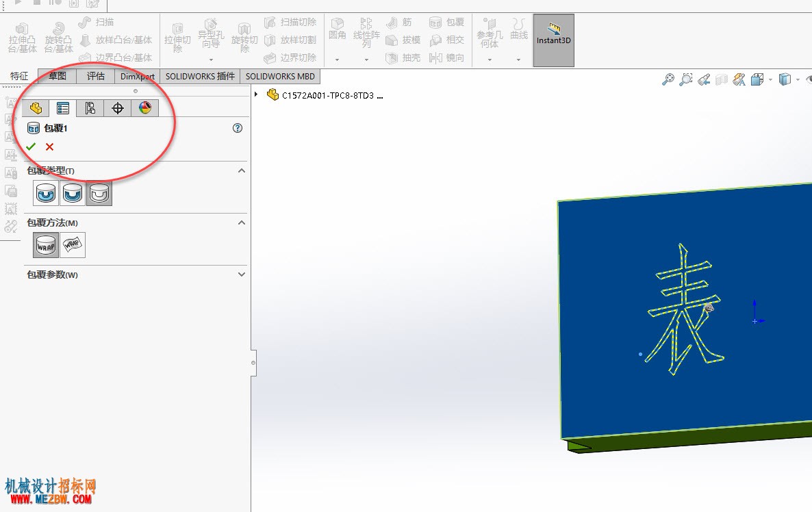Expand the 包覆参数 section
Screen dimensions: 812x512
pos(241,274)
